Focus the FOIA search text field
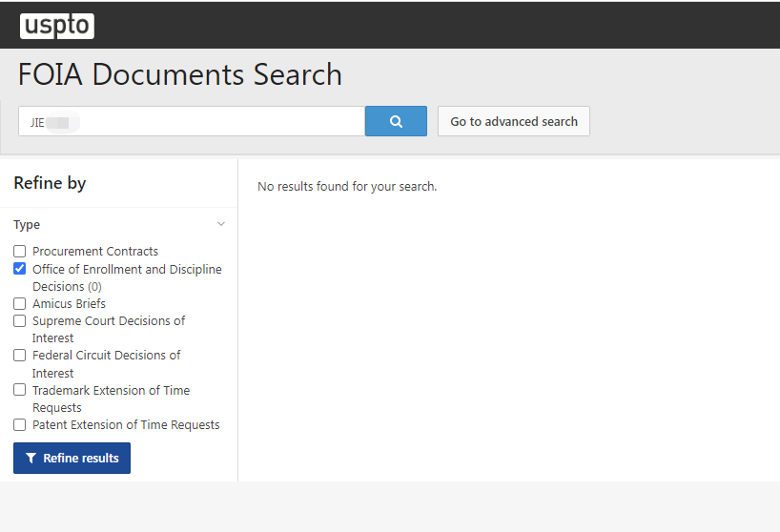 [x=192, y=121]
